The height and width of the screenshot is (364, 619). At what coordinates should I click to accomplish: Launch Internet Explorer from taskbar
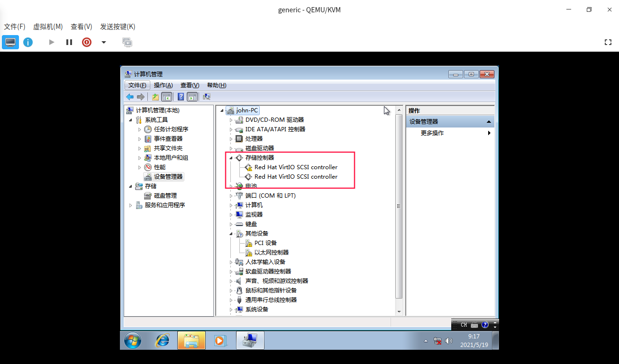pos(163,340)
